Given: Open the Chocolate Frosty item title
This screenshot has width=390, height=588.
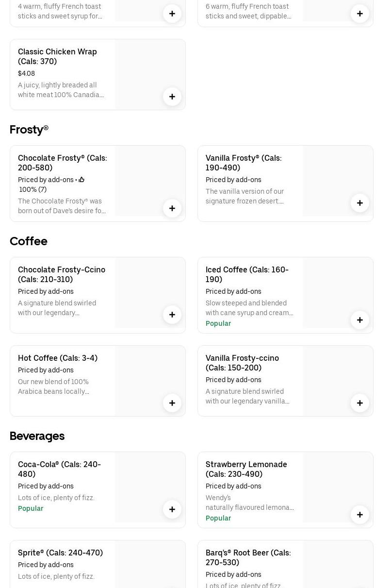Looking at the screenshot, I should click(x=63, y=163).
